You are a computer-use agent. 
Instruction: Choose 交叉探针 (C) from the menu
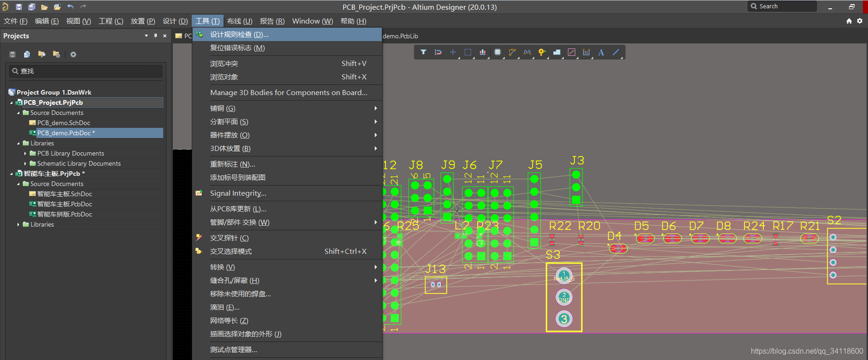(x=287, y=238)
